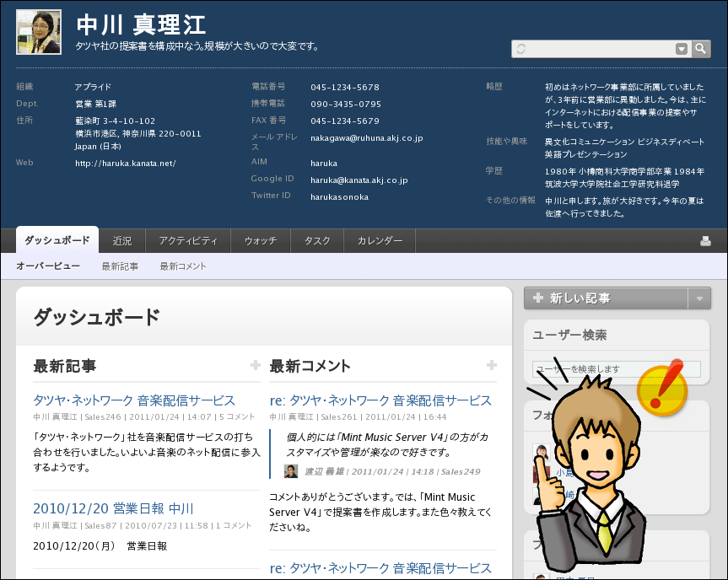The width and height of the screenshot is (728, 580).
Task: Open http://haruka.kanata.net/ web link
Action: click(125, 163)
